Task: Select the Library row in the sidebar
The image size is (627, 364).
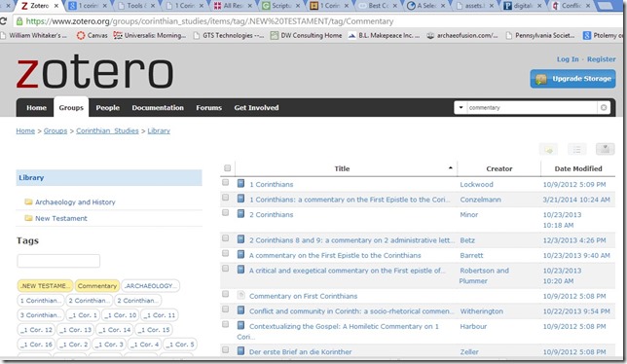Action: (x=109, y=178)
